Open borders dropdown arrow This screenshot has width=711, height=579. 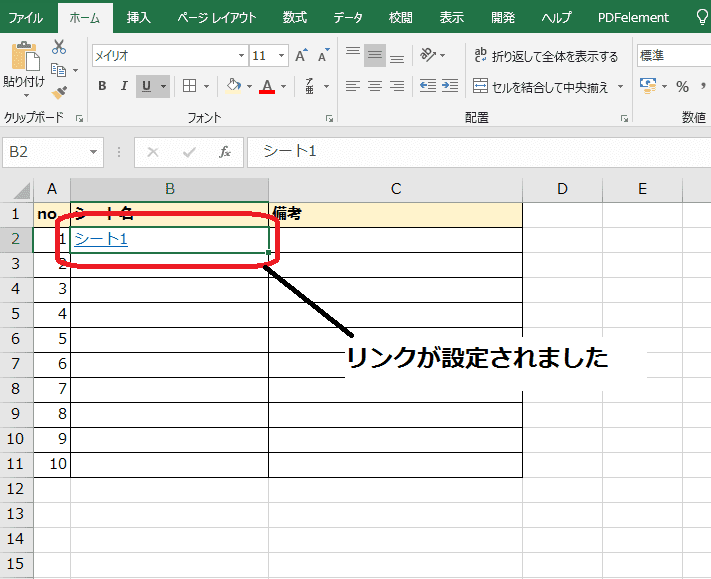click(x=206, y=86)
